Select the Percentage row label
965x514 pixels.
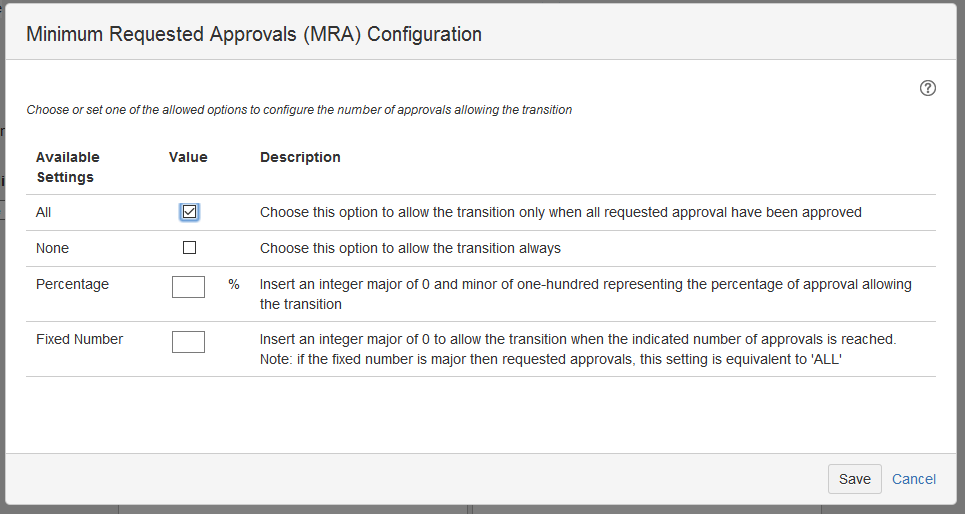[72, 284]
